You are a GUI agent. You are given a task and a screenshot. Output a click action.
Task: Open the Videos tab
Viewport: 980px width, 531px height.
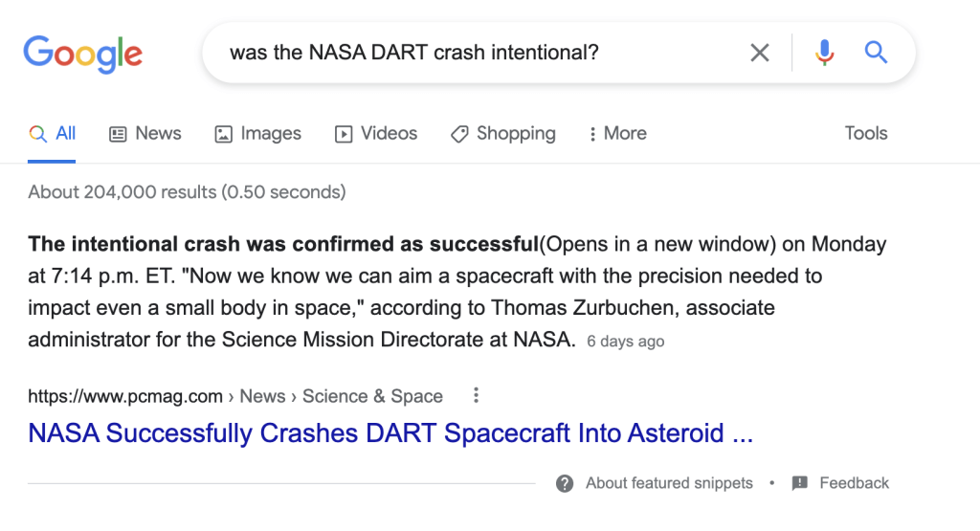click(375, 134)
